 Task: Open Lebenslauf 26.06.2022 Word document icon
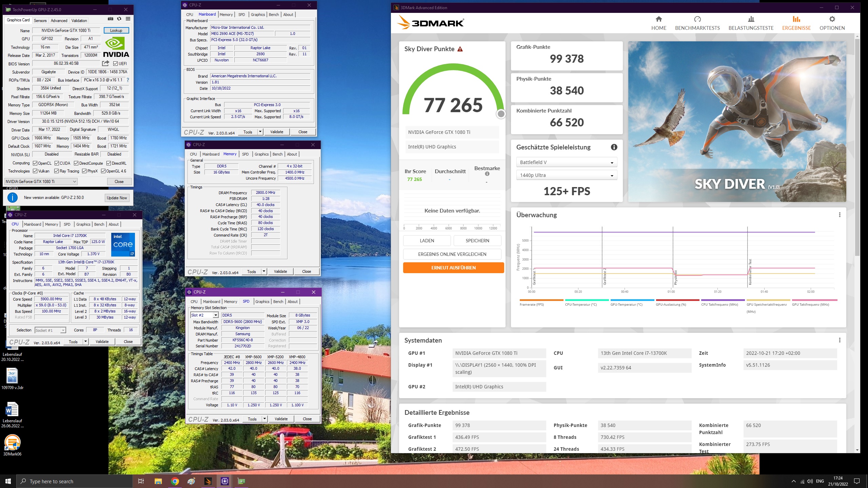tap(12, 415)
